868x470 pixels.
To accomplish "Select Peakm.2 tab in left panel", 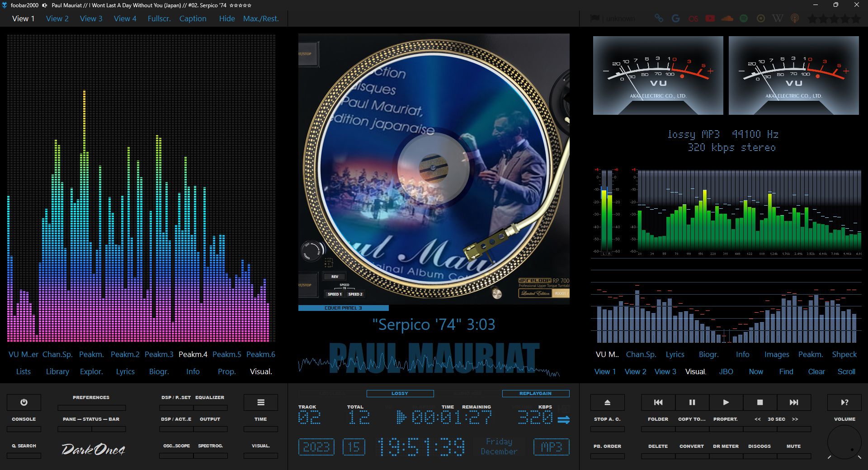I will pos(125,354).
